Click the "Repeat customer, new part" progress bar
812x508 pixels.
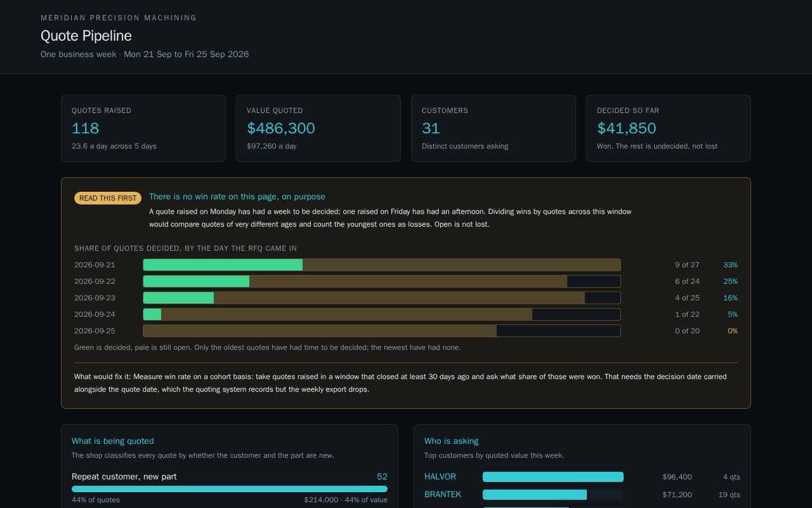point(230,489)
